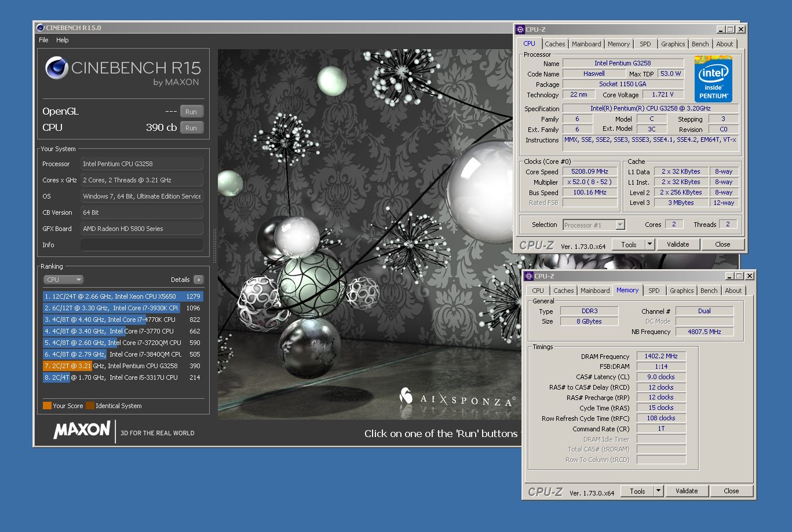Screen dimensions: 792x532
Task: Click the DRAM Frequency value 1402.2 MHz
Action: click(x=661, y=357)
